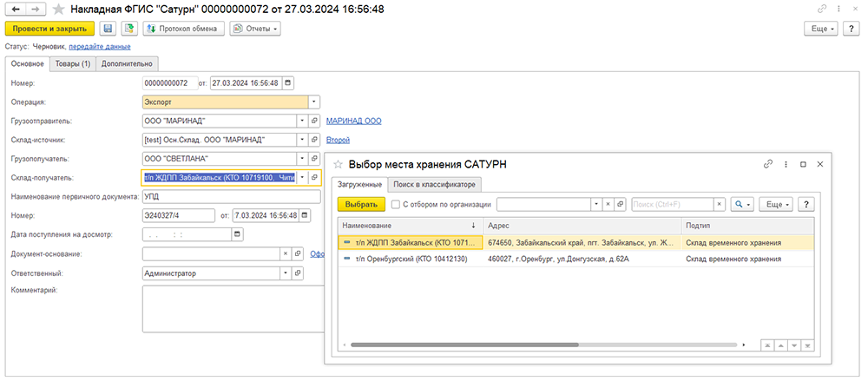Open the Поиск в классификаторе tab
The width and height of the screenshot is (868, 381).
pos(435,184)
